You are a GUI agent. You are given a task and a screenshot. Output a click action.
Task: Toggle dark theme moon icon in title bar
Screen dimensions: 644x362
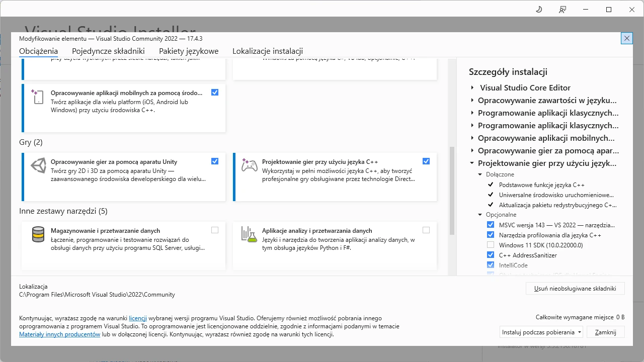539,10
